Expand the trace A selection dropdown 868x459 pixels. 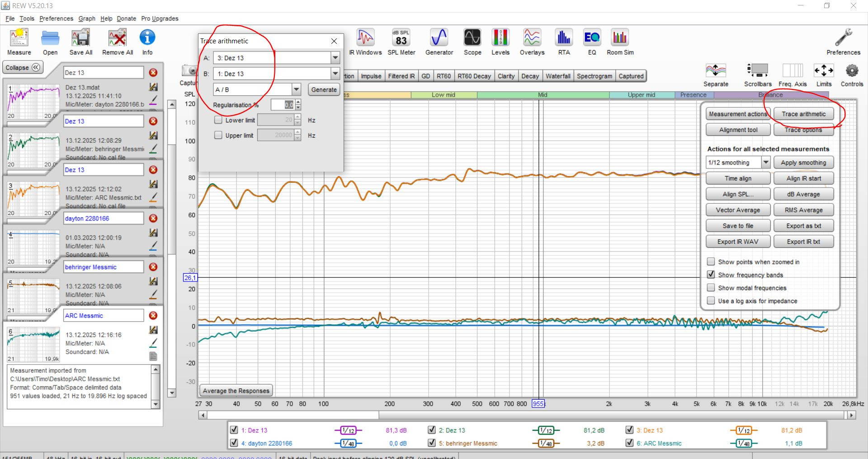pos(335,58)
